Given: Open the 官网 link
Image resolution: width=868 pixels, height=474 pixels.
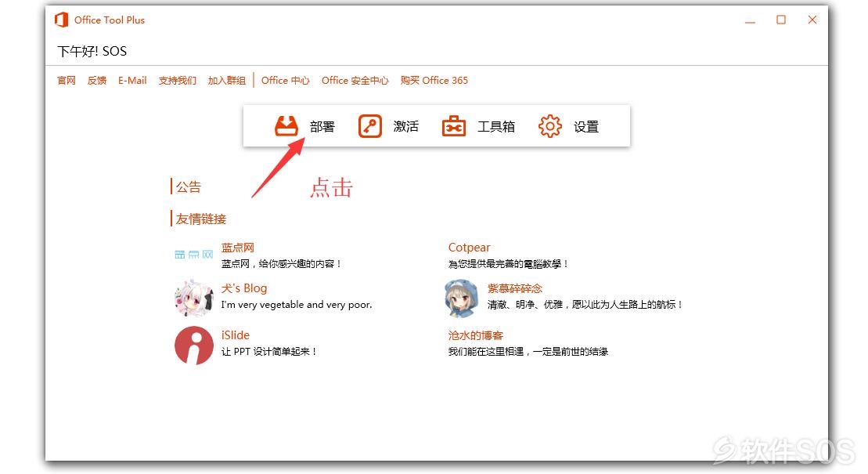Looking at the screenshot, I should 67,81.
